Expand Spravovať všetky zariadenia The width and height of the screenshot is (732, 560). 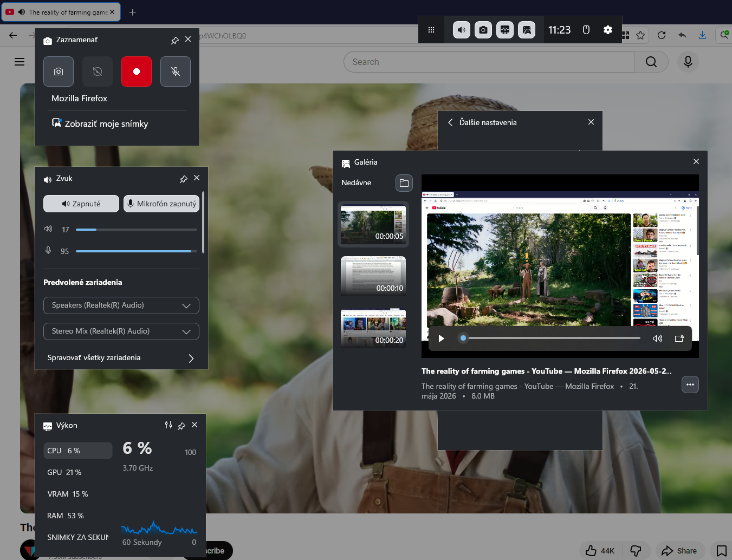point(121,358)
